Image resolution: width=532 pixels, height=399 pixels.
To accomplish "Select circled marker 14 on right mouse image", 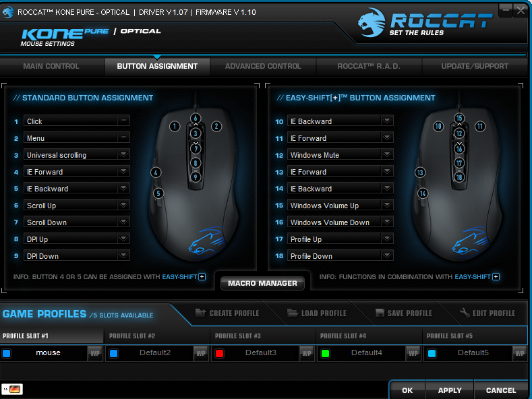I will (x=422, y=193).
